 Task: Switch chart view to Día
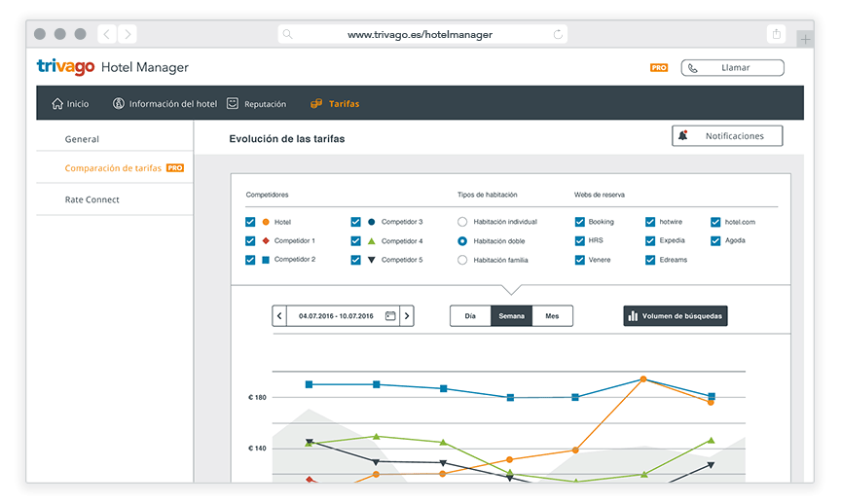(x=470, y=316)
